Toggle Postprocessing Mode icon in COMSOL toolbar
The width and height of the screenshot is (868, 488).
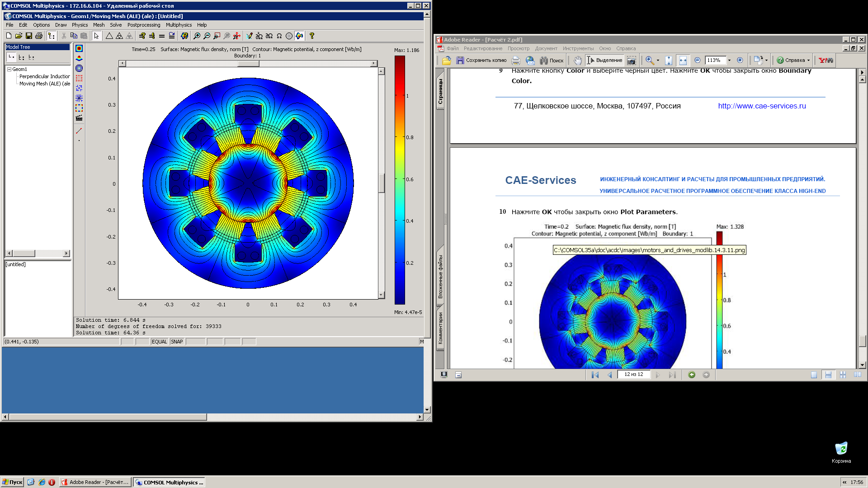[x=299, y=36]
